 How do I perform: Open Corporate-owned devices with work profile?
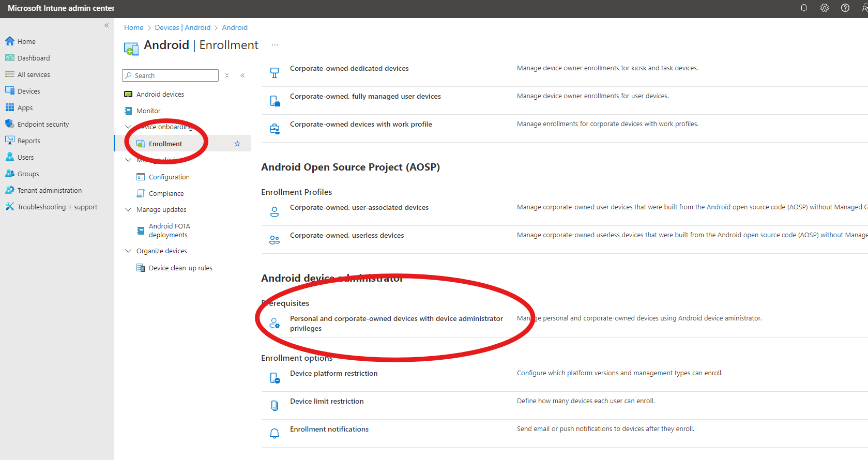361,124
